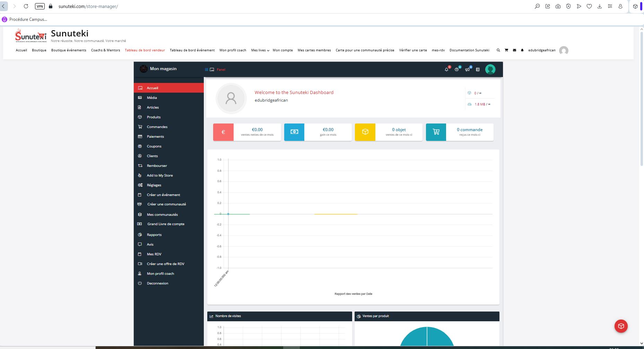Click Documentation Sunuteki link
The height and width of the screenshot is (349, 644).
pyautogui.click(x=469, y=50)
